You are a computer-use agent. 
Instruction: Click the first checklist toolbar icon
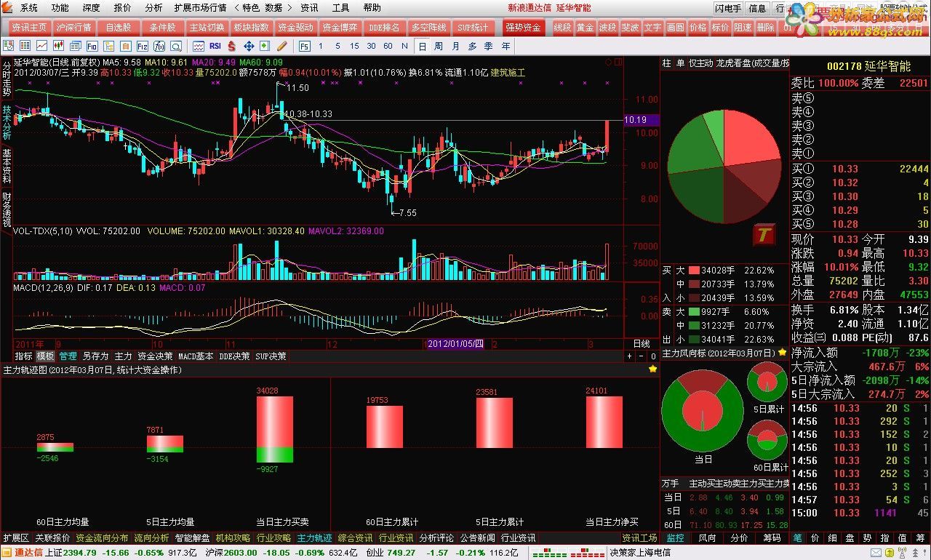pos(8,46)
